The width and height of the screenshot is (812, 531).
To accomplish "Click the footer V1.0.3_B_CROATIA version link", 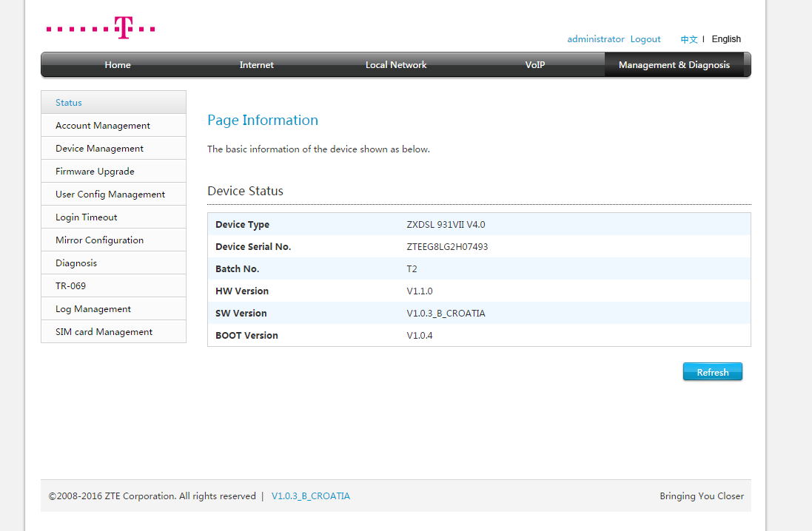I will (310, 496).
